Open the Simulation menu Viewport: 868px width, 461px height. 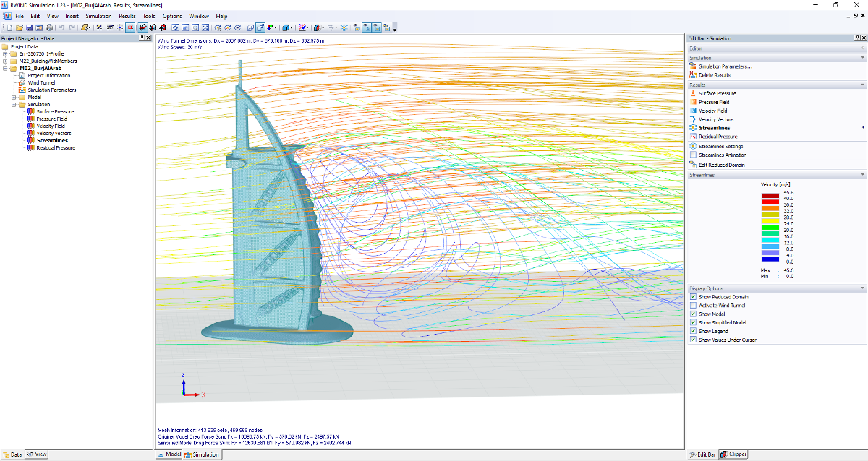point(98,16)
